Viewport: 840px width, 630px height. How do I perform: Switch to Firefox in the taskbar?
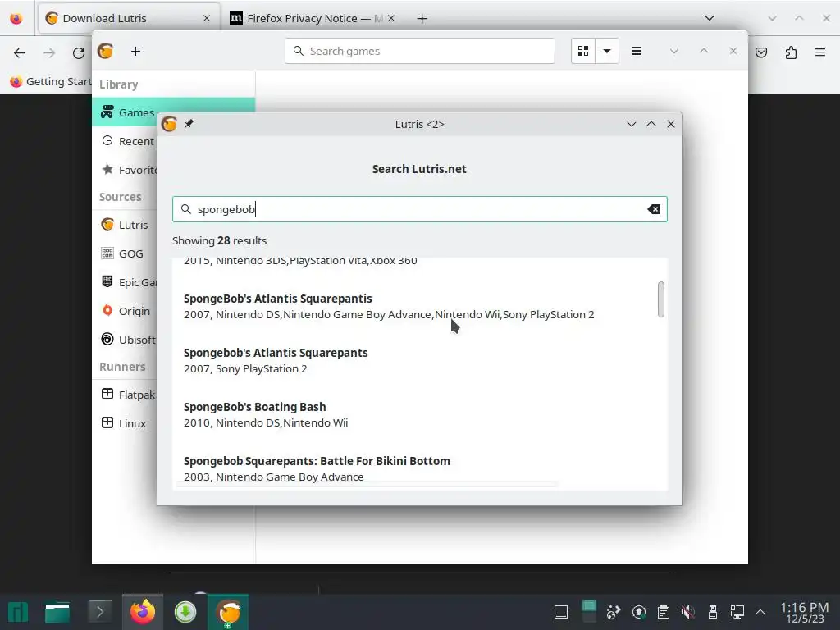click(x=143, y=612)
